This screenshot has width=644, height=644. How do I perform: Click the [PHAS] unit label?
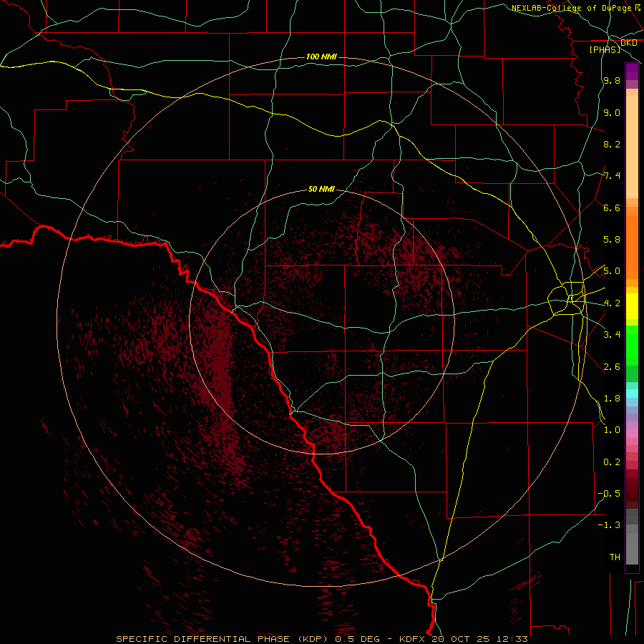click(x=605, y=50)
